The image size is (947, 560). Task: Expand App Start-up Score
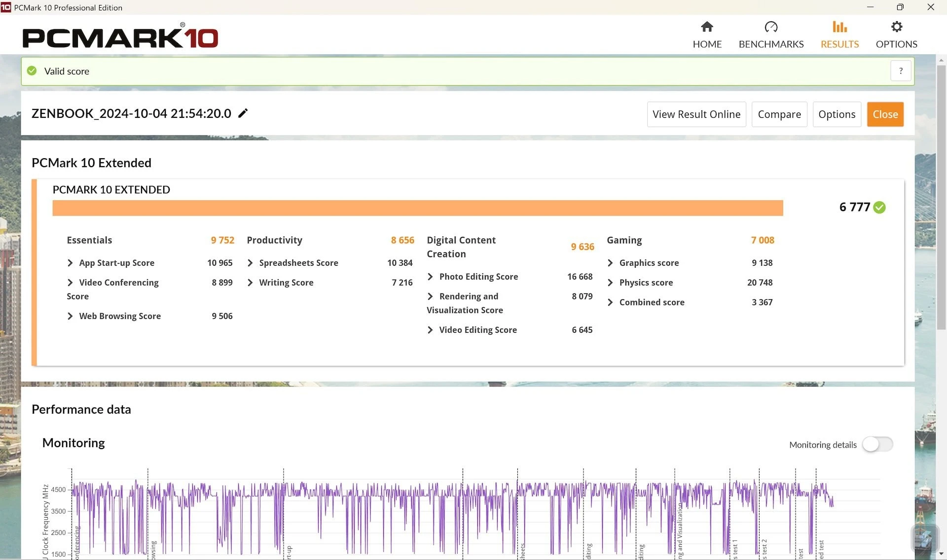coord(70,263)
